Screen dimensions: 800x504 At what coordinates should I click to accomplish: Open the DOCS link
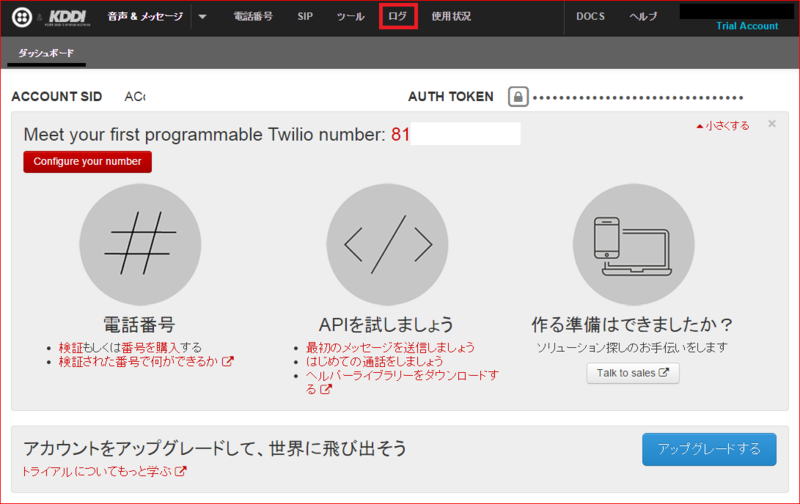[590, 16]
